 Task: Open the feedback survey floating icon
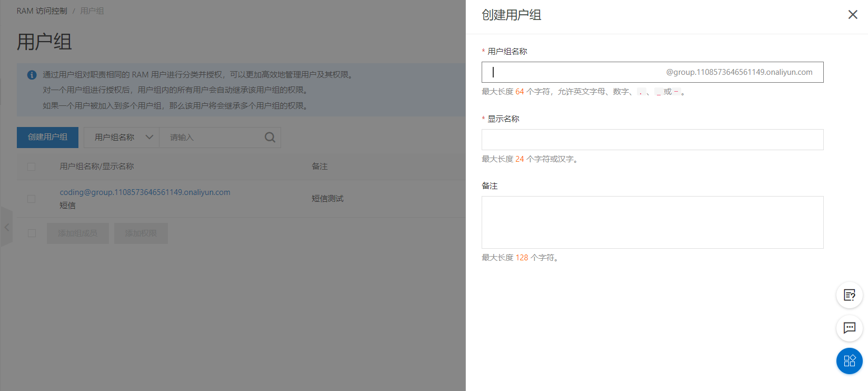pos(849,295)
